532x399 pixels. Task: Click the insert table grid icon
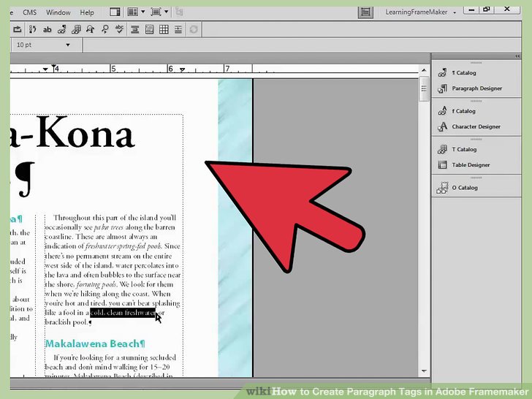(164, 30)
